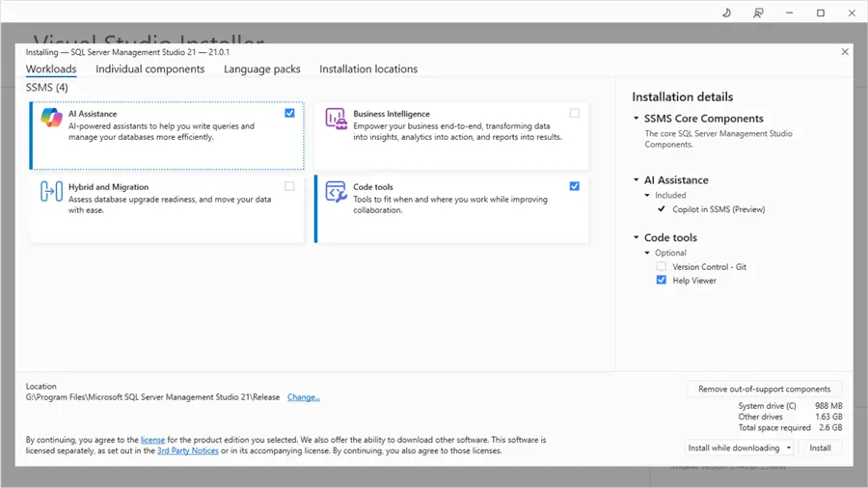
Task: Click Change... link for install location
Action: point(303,397)
